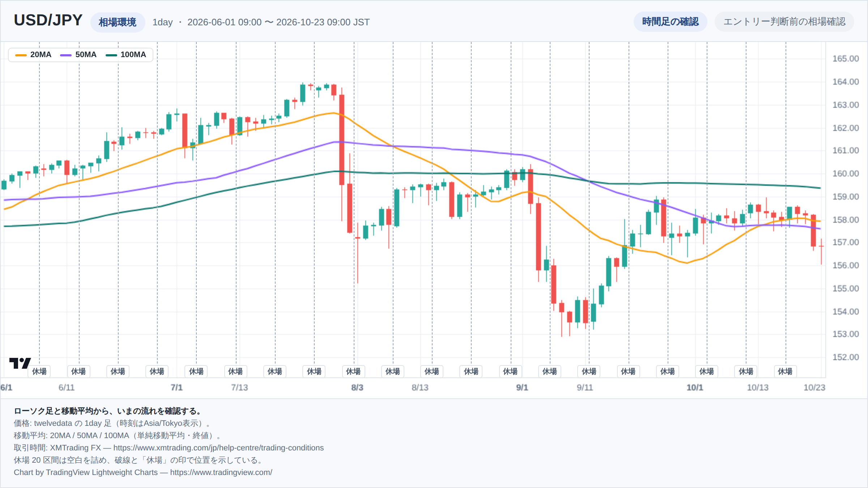Click the 8/3 date axis label
Image resolution: width=868 pixels, height=488 pixels.
(x=357, y=388)
